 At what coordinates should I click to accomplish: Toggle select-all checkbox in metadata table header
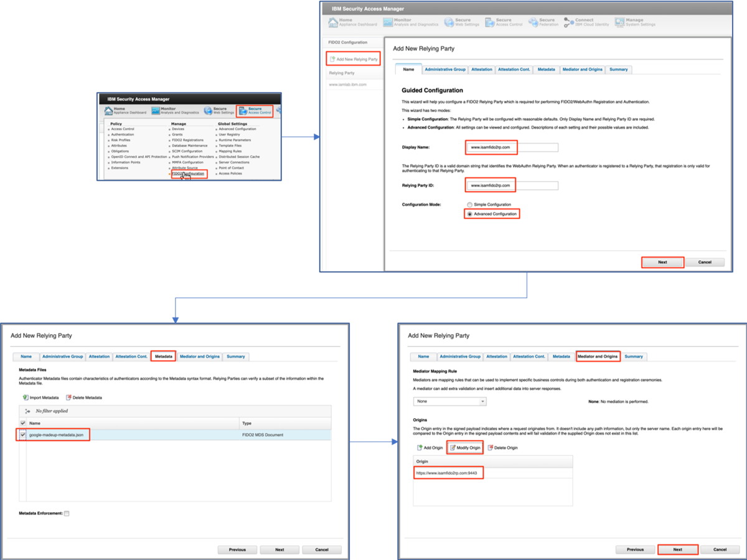[23, 423]
